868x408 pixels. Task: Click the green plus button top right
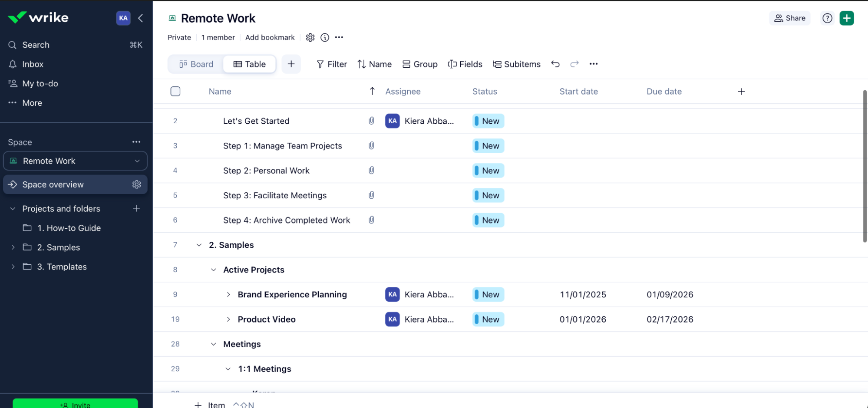click(x=847, y=18)
